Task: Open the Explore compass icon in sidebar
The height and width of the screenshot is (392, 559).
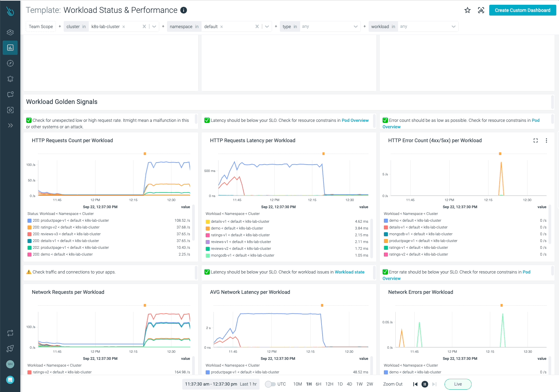Action: point(10,63)
